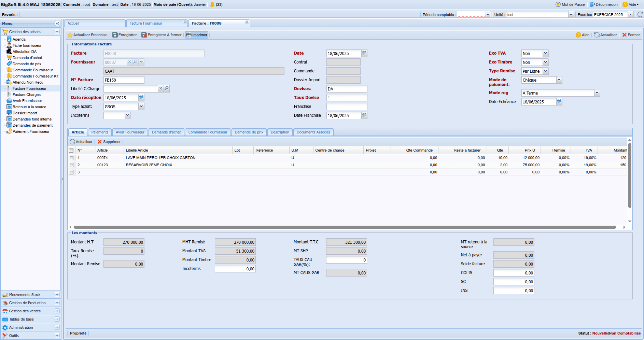
Task: Open calendar picker for Date field
Action: coord(364,53)
